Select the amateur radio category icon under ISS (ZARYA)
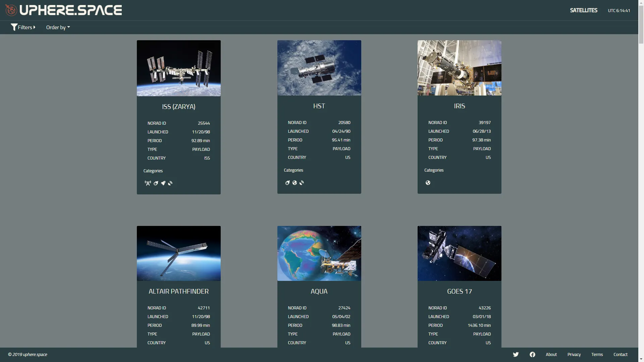This screenshot has width=644, height=362. 148,183
